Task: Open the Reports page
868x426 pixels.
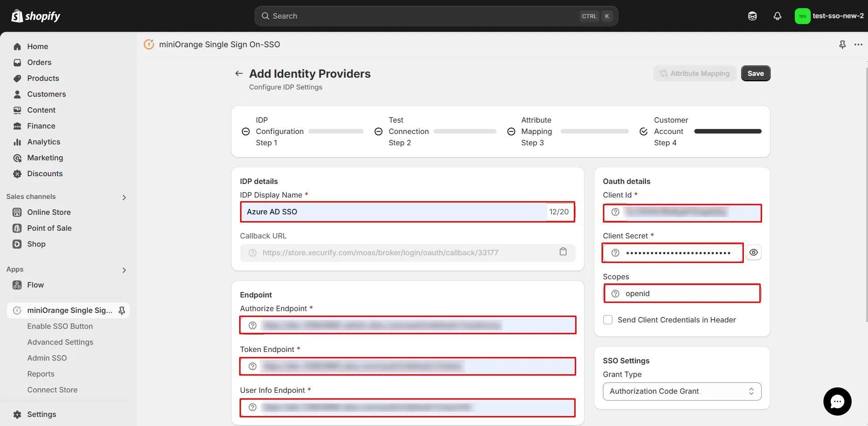Action: (41, 374)
